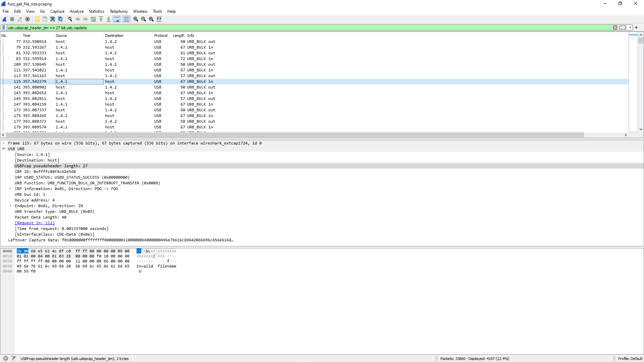Open the View menu
The image size is (644, 362).
30,11
